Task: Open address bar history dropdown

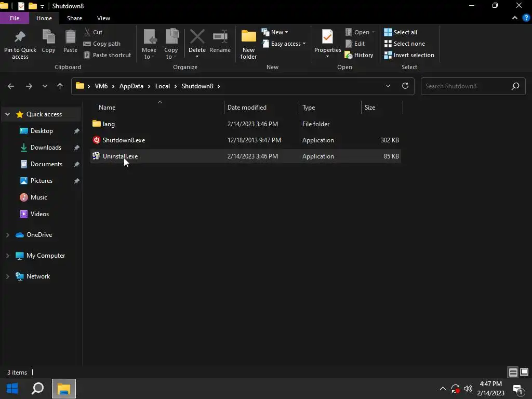Action: [388, 86]
